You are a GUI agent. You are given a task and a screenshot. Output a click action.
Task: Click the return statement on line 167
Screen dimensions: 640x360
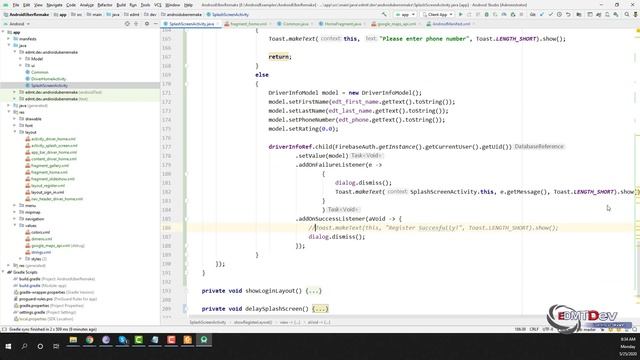[280, 57]
